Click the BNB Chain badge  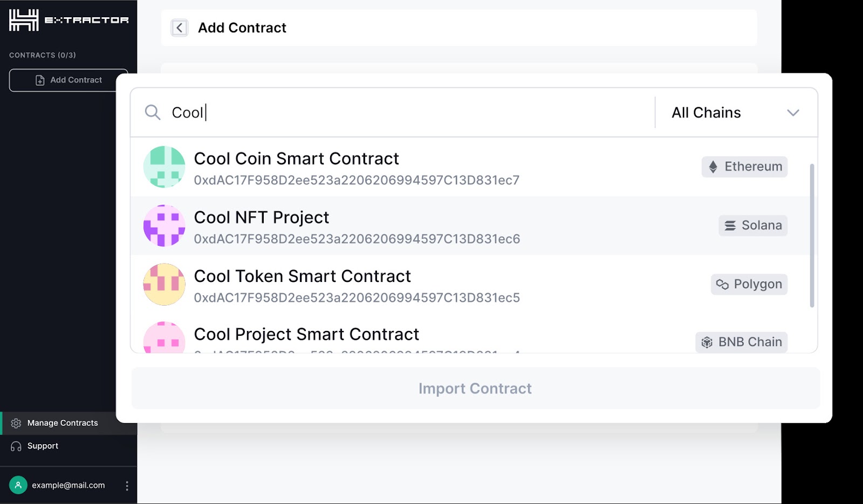click(x=741, y=342)
